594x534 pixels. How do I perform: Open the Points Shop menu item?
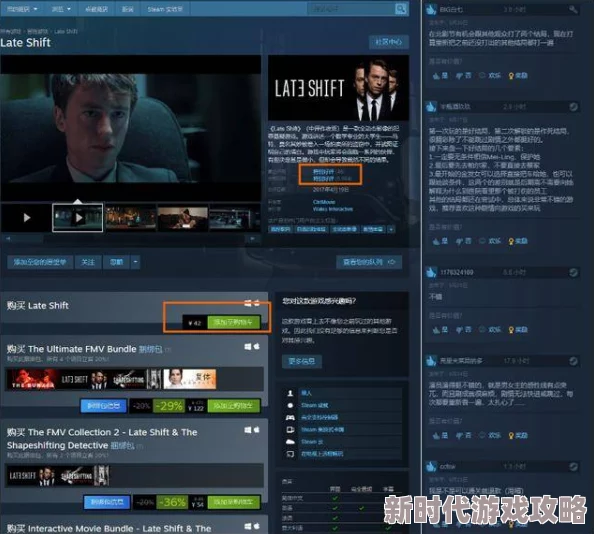pos(96,9)
